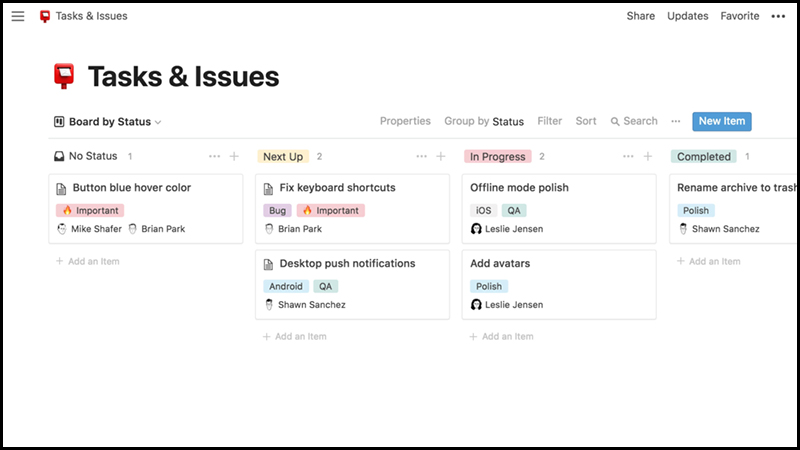
Task: Open No Status column three-dot menu
Action: tap(214, 157)
